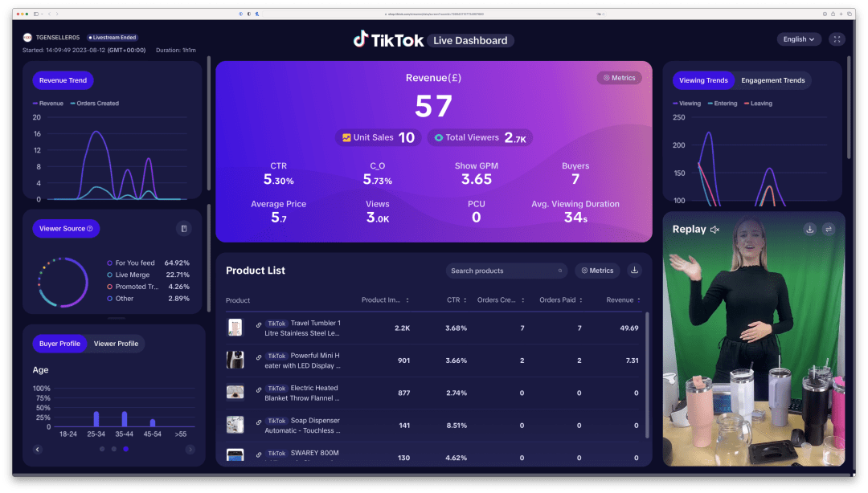
Task: Open new browser tab plus icon
Action: pos(841,14)
